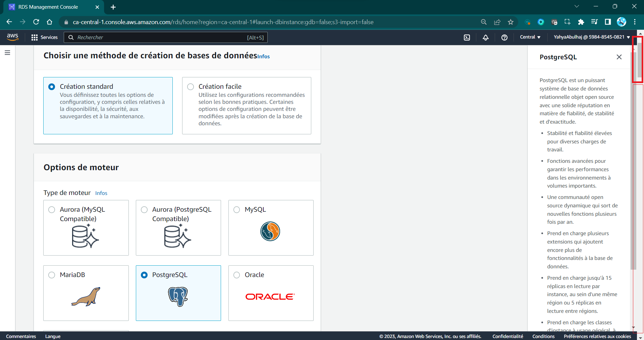Open Confidentialité footer link
The width and height of the screenshot is (644, 340).
507,336
